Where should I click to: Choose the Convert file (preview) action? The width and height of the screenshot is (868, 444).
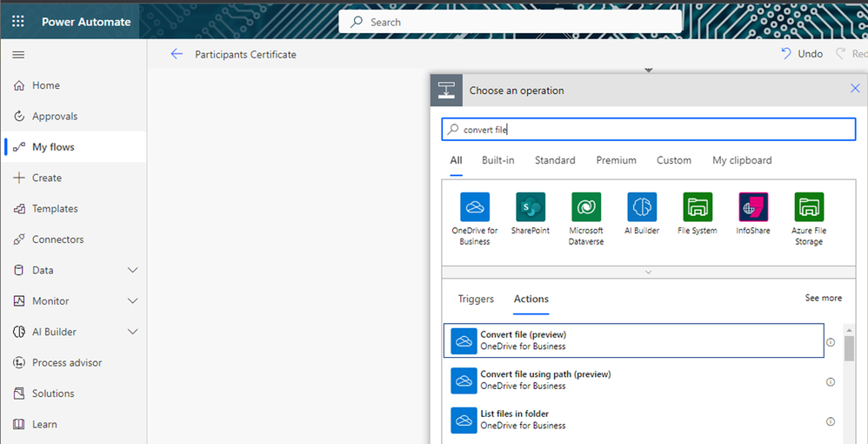pos(634,340)
